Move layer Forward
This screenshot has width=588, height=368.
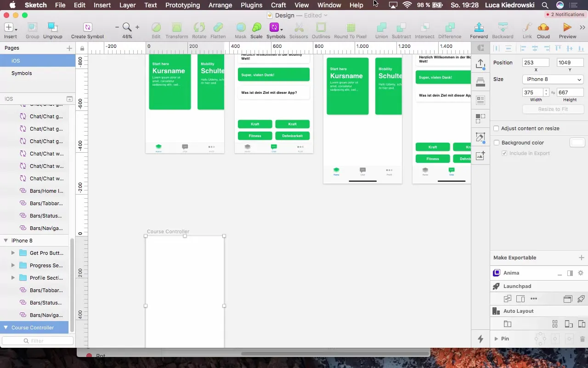tap(479, 28)
